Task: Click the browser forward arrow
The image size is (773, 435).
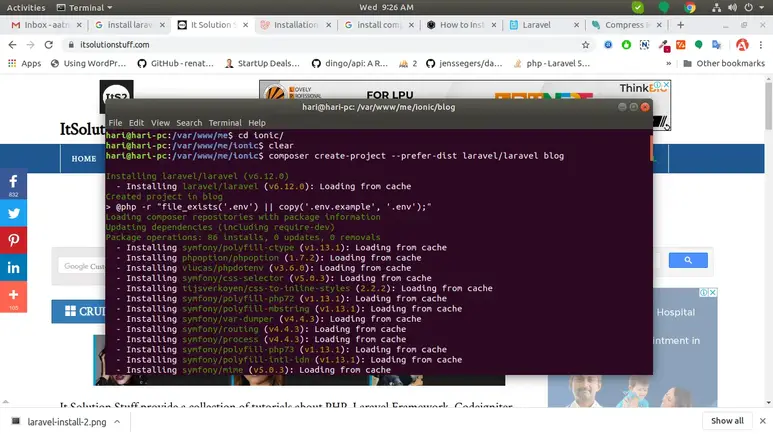Action: coord(31,45)
